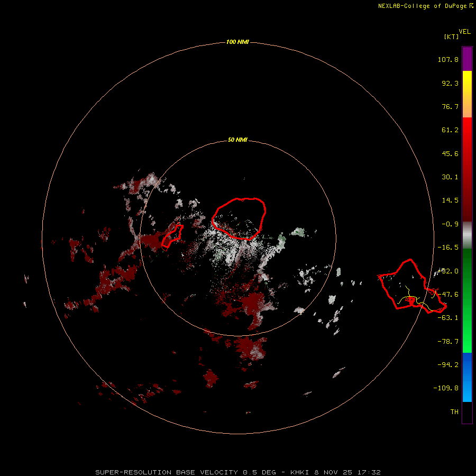
Task: Click the 100 NMI range ring label
Action: click(237, 42)
